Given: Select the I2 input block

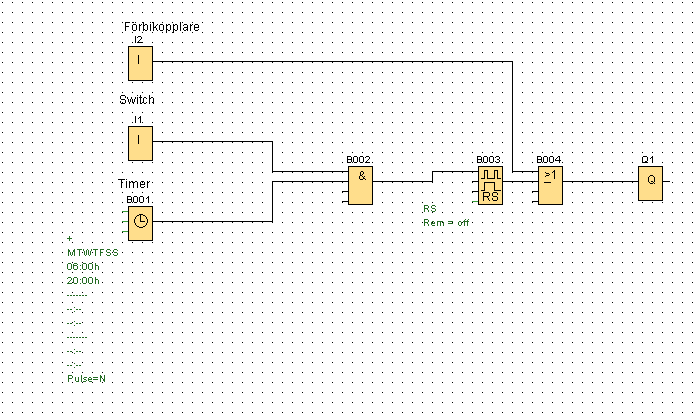Looking at the screenshot, I should tap(141, 63).
